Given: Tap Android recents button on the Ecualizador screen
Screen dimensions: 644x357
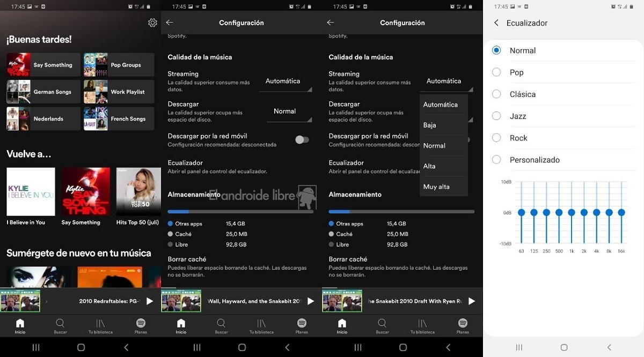Looking at the screenshot, I should (x=519, y=347).
